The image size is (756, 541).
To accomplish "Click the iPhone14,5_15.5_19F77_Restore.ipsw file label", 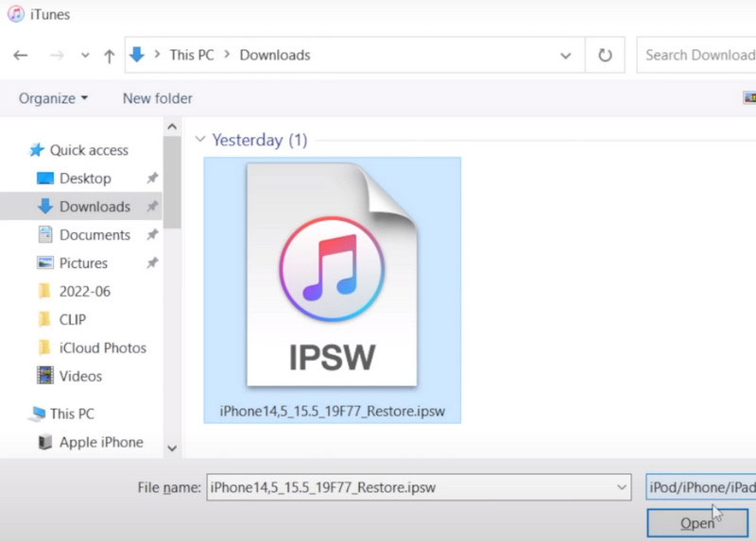I will click(x=333, y=412).
